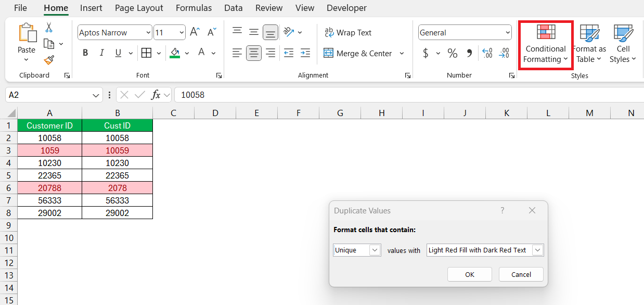Switch to the Page Layout tab
644x305 pixels.
pyautogui.click(x=139, y=8)
